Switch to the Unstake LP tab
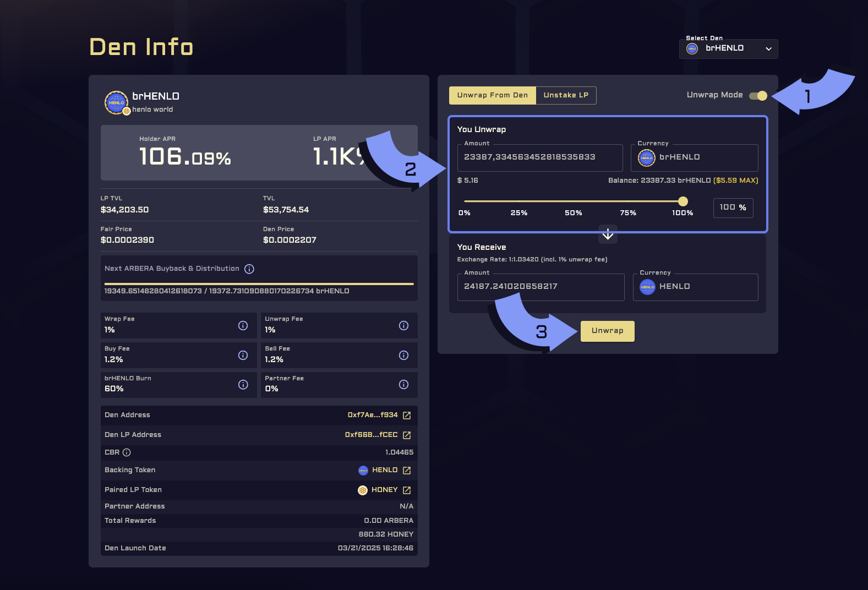The width and height of the screenshot is (868, 590). pos(566,95)
